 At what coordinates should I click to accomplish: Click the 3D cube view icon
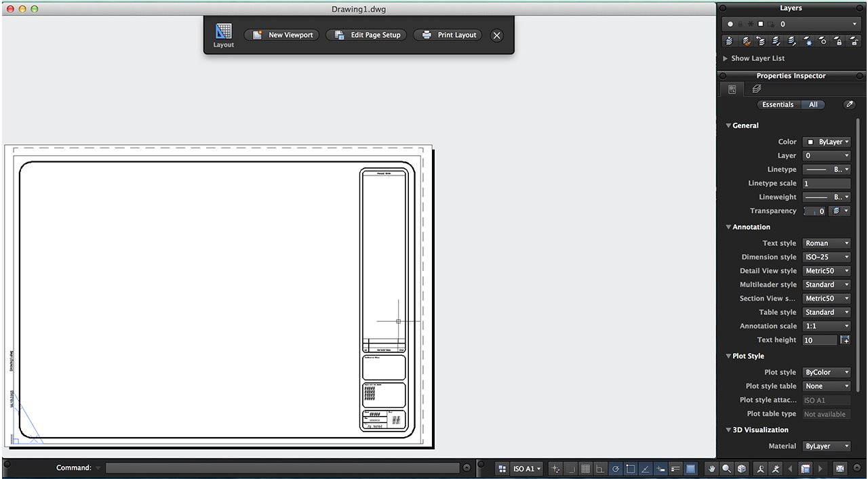742,468
